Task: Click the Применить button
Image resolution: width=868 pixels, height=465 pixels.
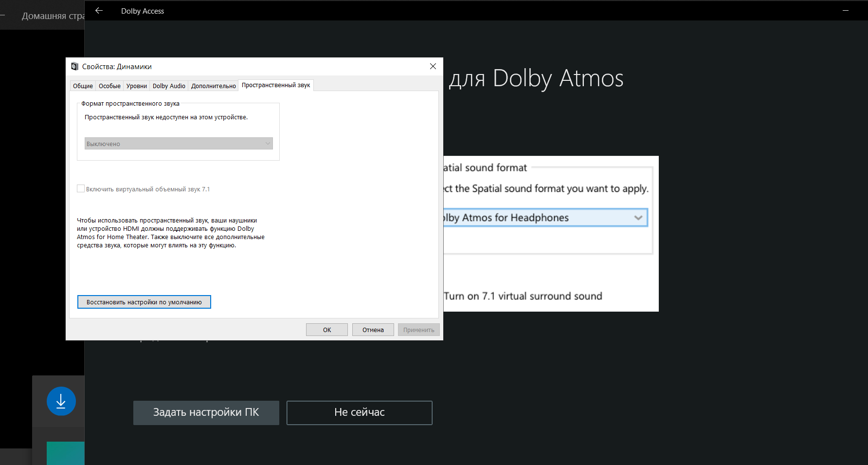Action: (419, 330)
